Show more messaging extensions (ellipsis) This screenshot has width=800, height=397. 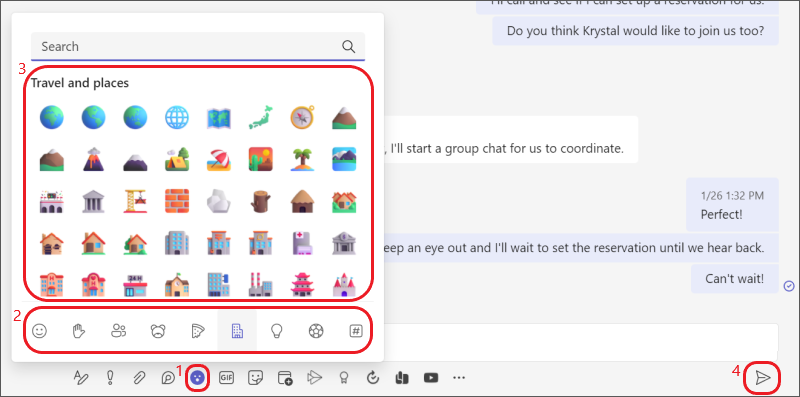coord(459,378)
